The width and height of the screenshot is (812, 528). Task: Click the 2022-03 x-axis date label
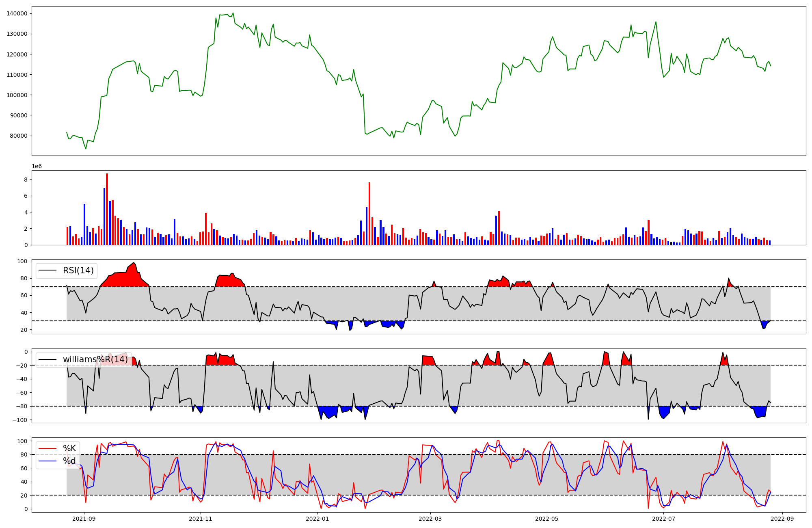430,519
